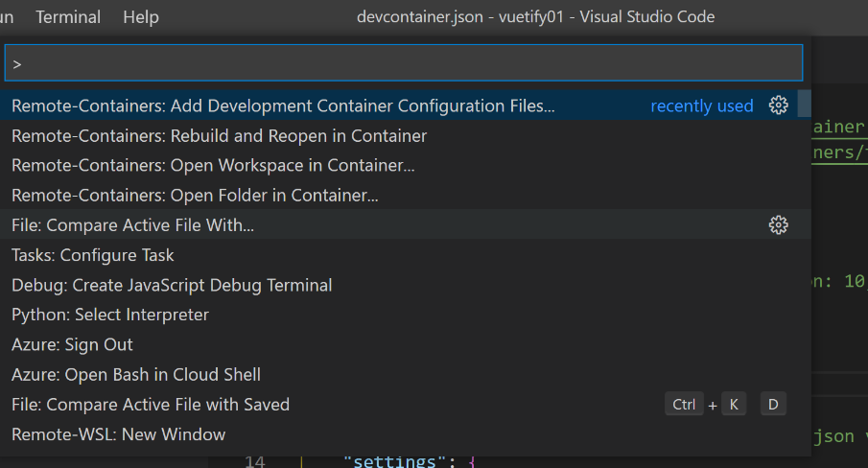Image resolution: width=868 pixels, height=468 pixels.
Task: Select Remote-Containers: Rebuild and Reopen in Container
Action: 219,136
